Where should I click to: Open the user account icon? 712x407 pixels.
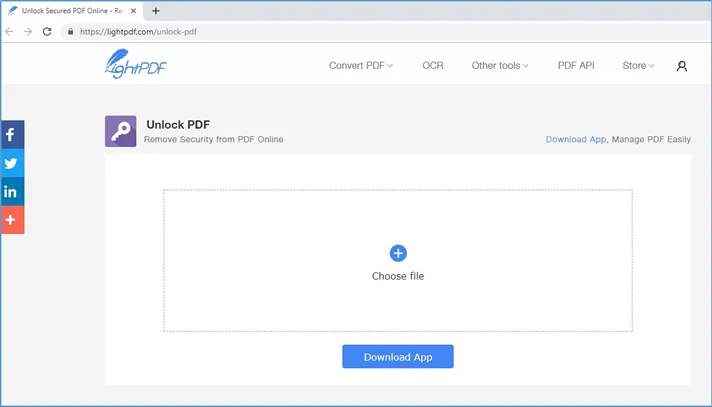tap(682, 66)
